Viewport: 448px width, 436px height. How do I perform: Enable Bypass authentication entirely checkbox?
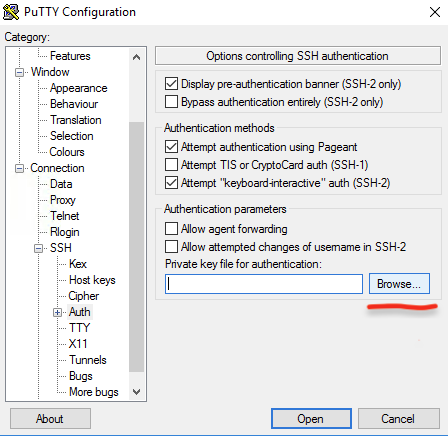[x=171, y=102]
